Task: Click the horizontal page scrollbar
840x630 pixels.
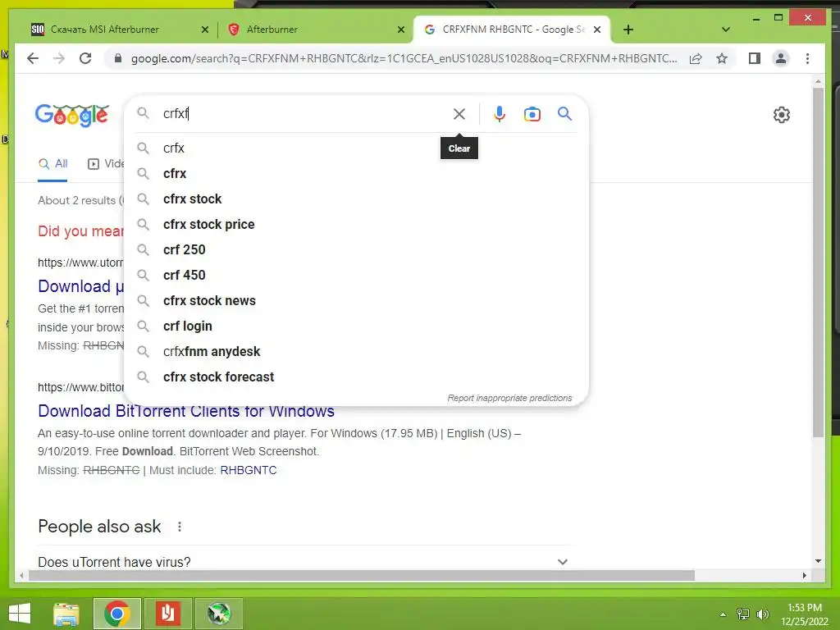Action: tap(362, 575)
